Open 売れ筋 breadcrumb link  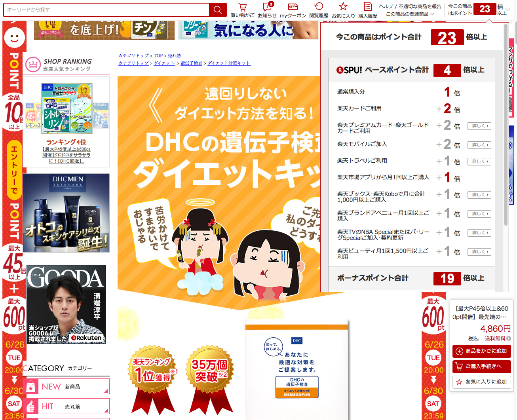point(174,56)
